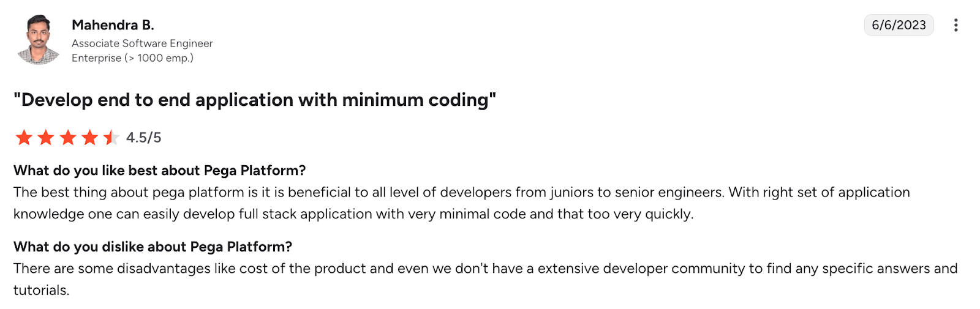Click the Enterprise (> 1000 emp.) label
This screenshot has width=980, height=309.
tap(132, 58)
